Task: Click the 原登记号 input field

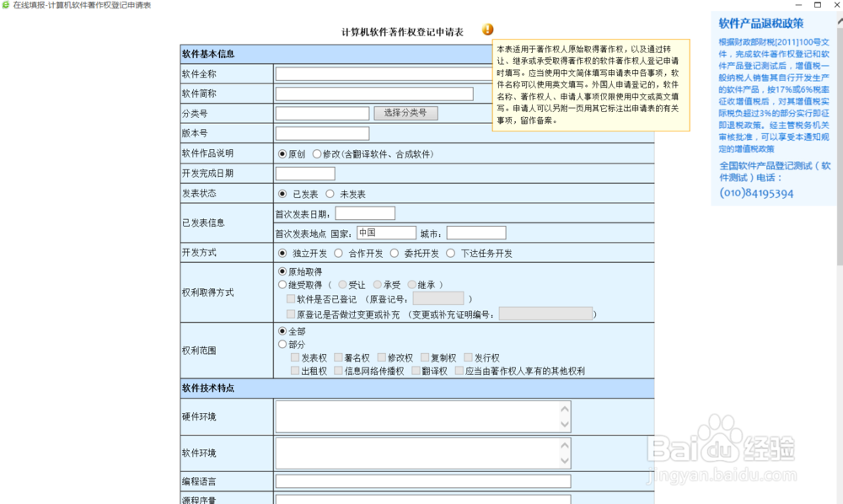Action: point(438,298)
